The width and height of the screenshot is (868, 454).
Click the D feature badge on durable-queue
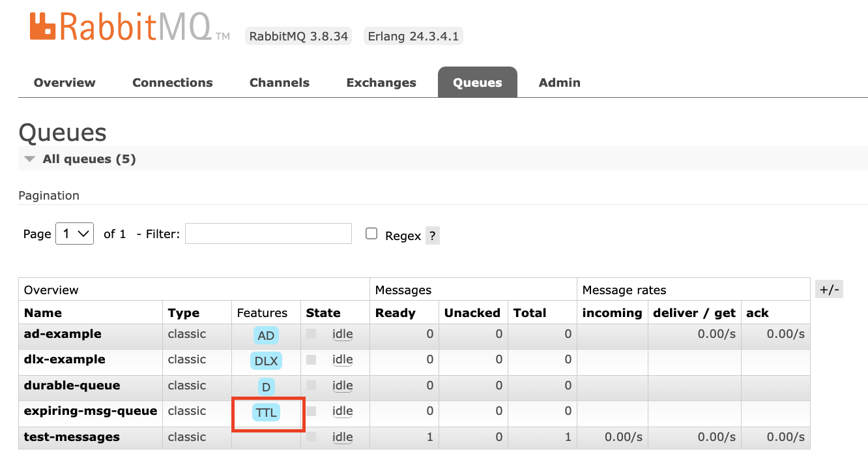(x=266, y=387)
